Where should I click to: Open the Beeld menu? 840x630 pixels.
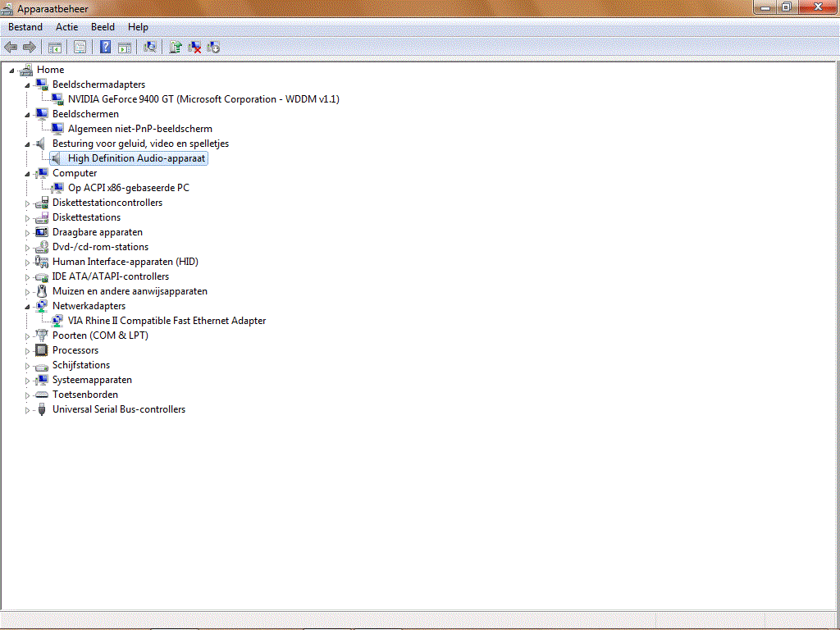pos(103,27)
